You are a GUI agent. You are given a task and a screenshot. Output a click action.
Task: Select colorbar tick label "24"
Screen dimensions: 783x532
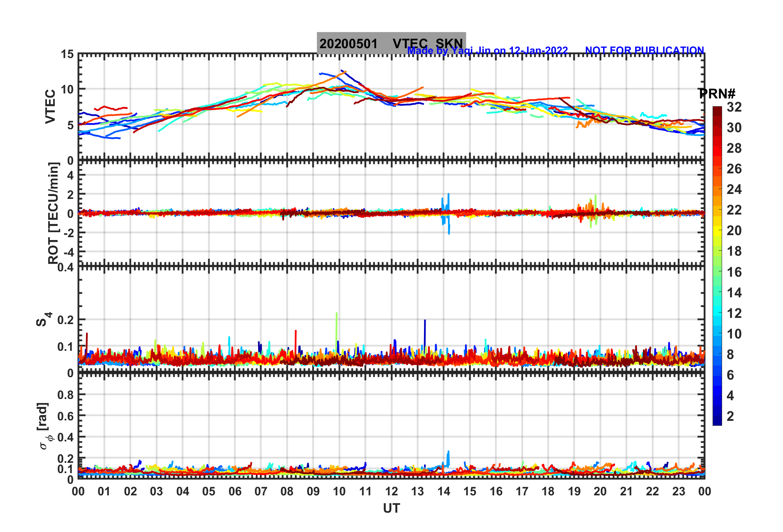pyautogui.click(x=734, y=189)
